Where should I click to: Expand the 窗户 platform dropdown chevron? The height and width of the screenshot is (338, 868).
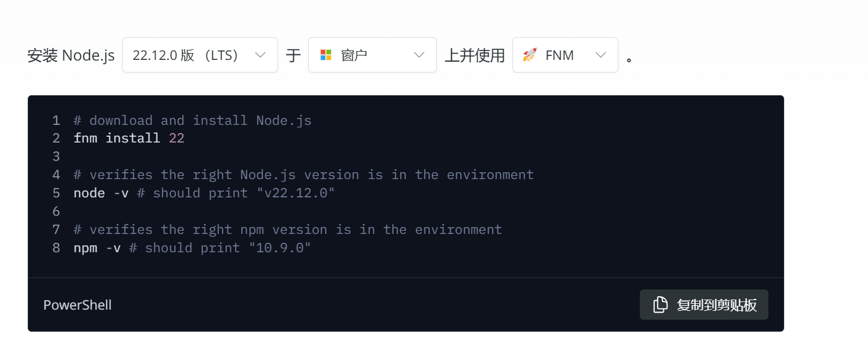click(x=419, y=55)
